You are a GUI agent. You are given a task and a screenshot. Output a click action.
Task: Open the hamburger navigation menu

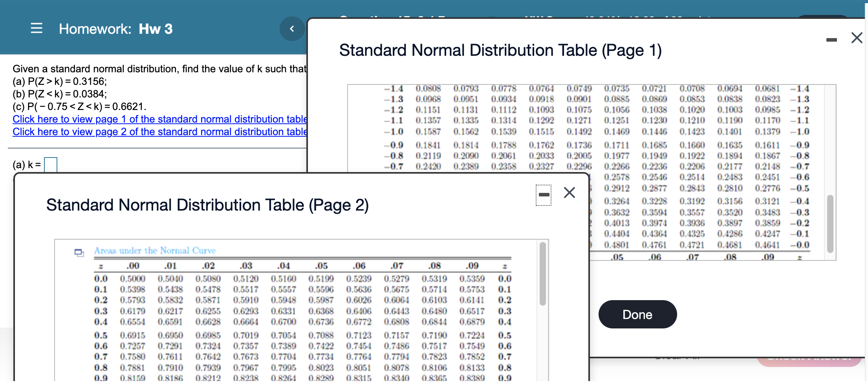[37, 28]
